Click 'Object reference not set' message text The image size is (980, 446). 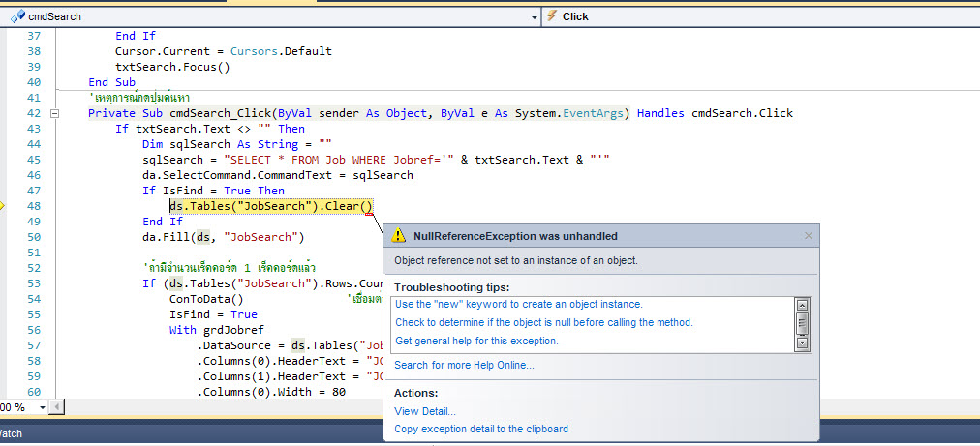516,260
